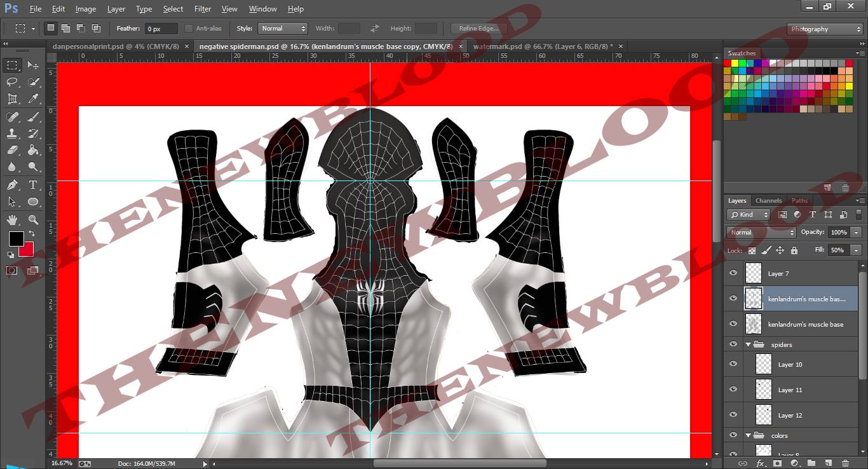The width and height of the screenshot is (868, 469).
Task: Create a new group in Layers panel
Action: pyautogui.click(x=811, y=463)
